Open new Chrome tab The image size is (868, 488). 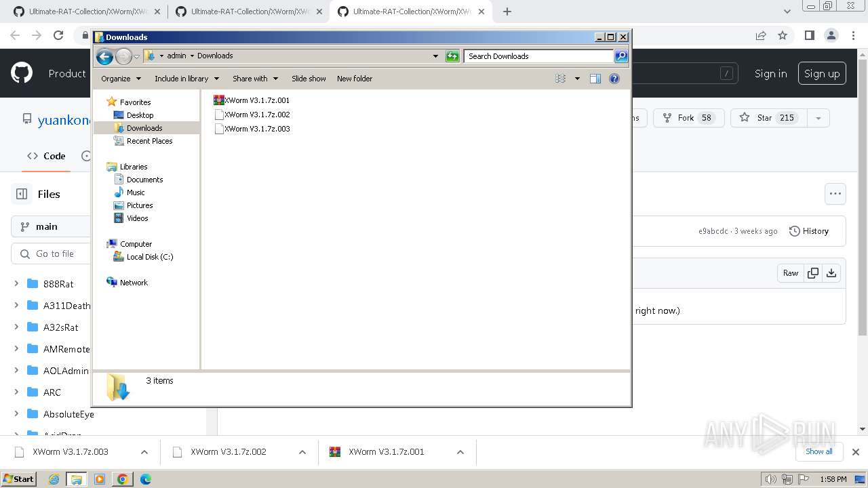point(507,12)
